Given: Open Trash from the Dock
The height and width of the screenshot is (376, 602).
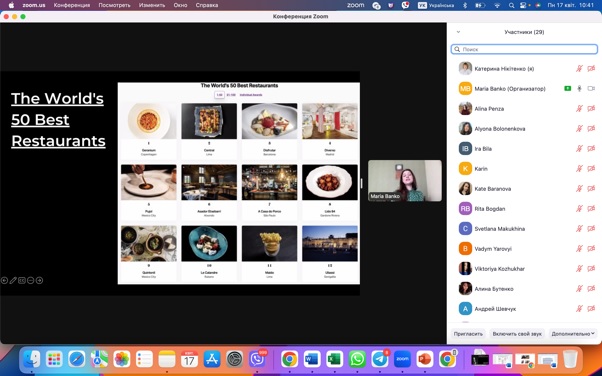Looking at the screenshot, I should pyautogui.click(x=571, y=359).
